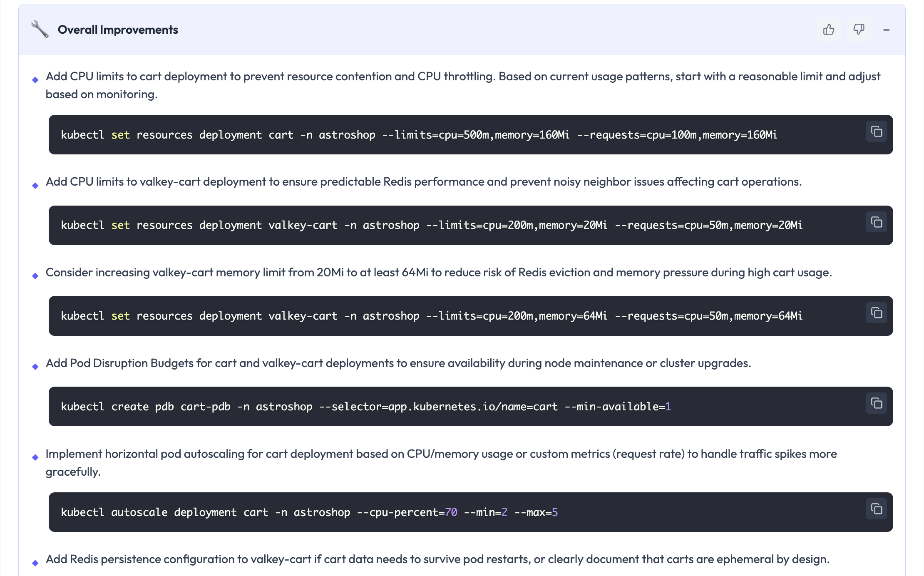Copy the valkey-cart 64Mi memory command

pyautogui.click(x=876, y=313)
